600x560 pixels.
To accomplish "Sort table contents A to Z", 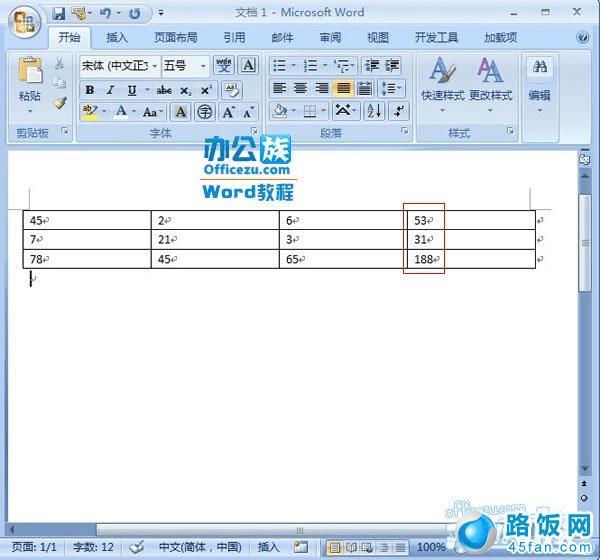I will 374,111.
